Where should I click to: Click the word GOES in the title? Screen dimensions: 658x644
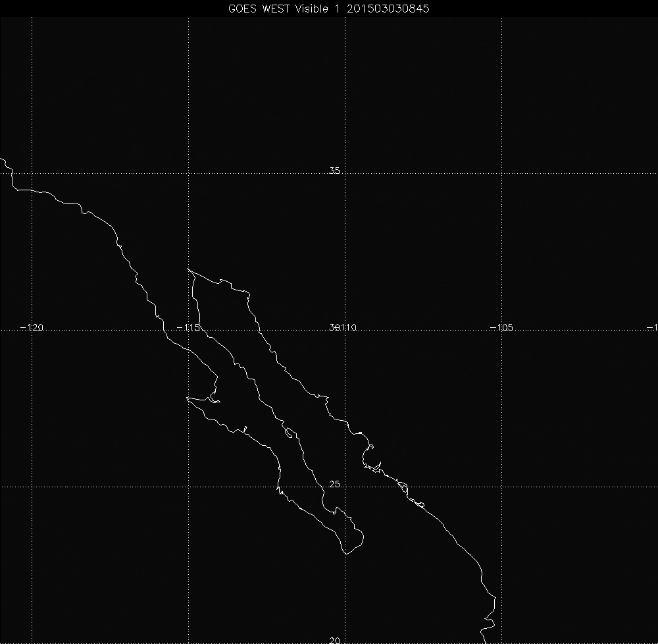pos(242,9)
